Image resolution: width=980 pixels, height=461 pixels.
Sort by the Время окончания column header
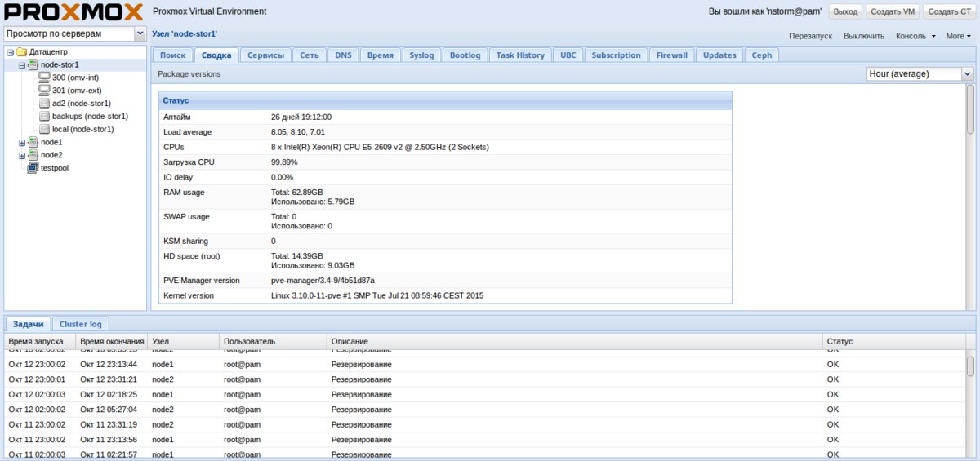click(112, 341)
